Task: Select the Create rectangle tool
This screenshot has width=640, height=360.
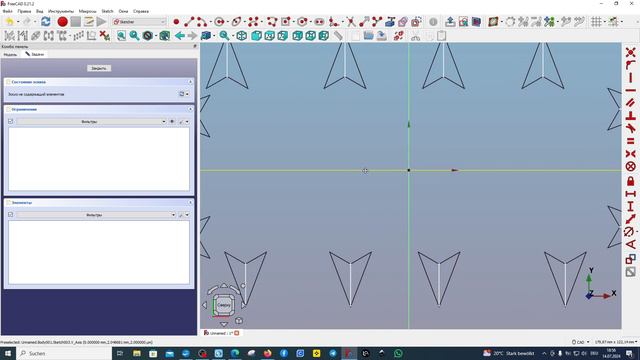Action: click(286, 22)
